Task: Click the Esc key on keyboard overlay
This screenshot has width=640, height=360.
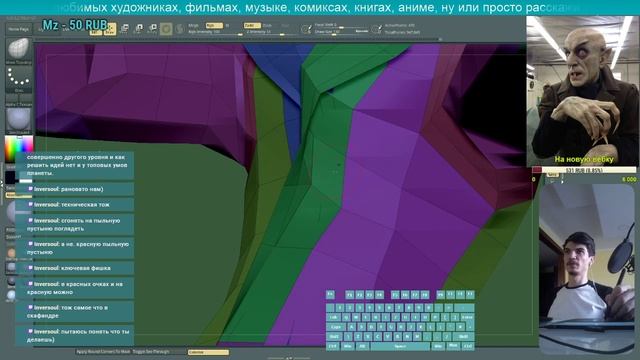Action: coord(330,294)
